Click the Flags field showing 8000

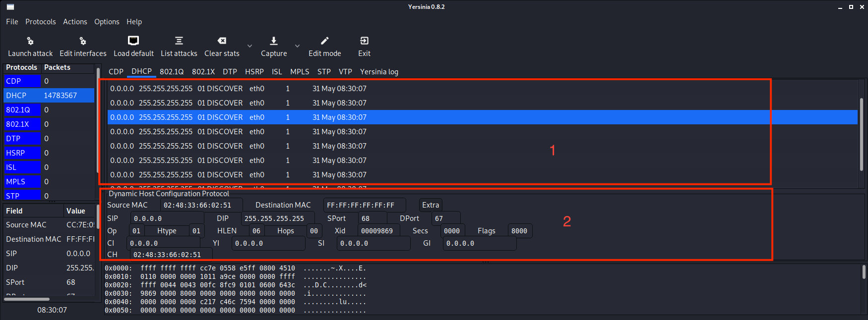(x=520, y=231)
